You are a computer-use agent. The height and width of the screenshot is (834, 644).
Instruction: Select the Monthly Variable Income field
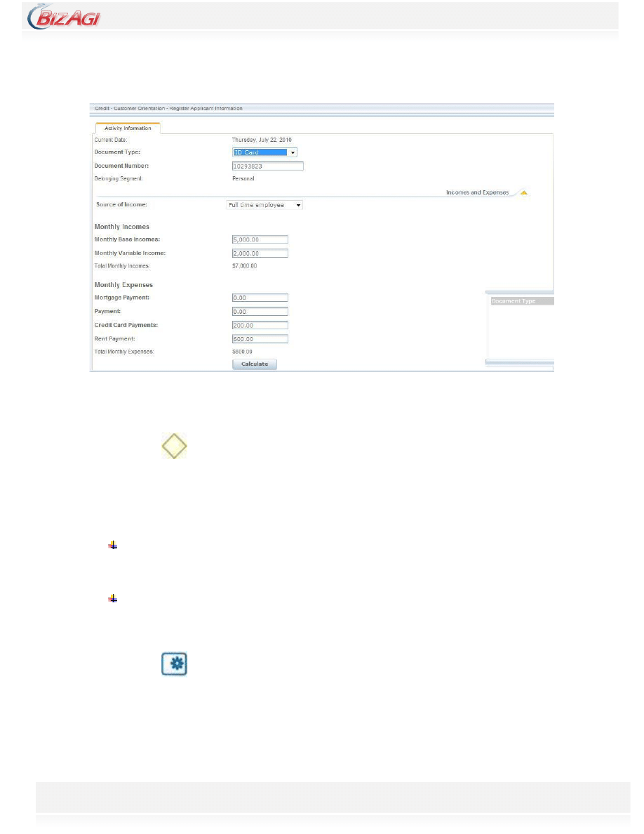click(x=260, y=253)
